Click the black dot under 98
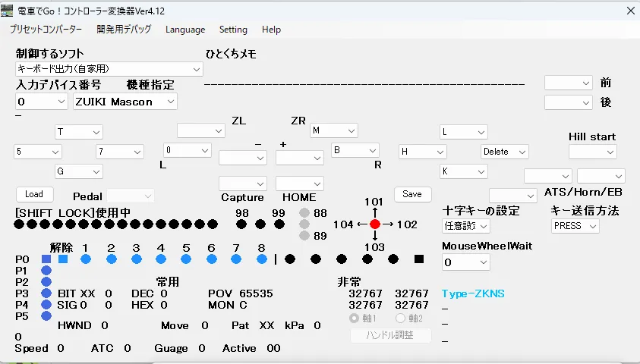 tap(241, 224)
